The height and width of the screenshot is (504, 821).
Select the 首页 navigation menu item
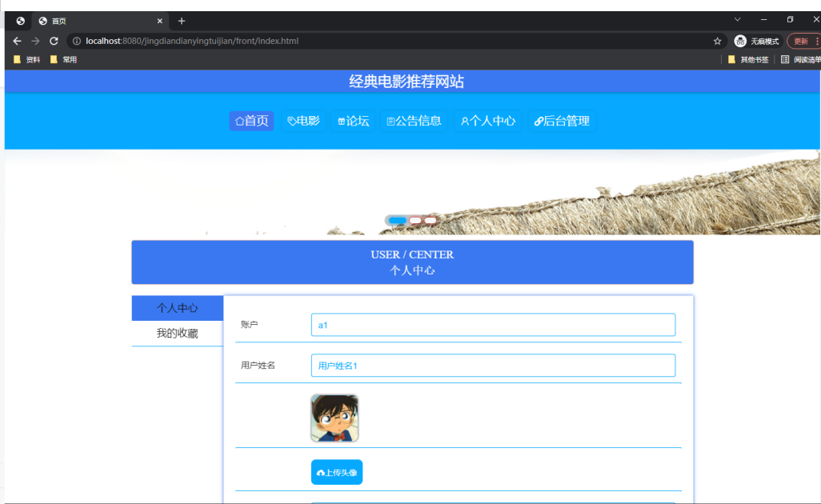(251, 121)
